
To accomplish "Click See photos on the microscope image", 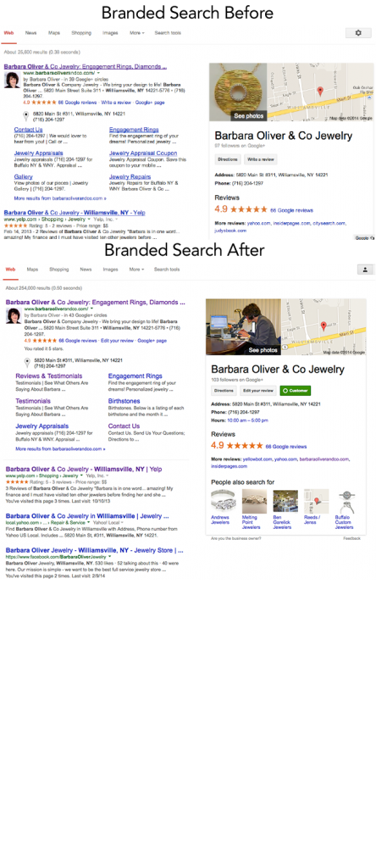I will [263, 350].
